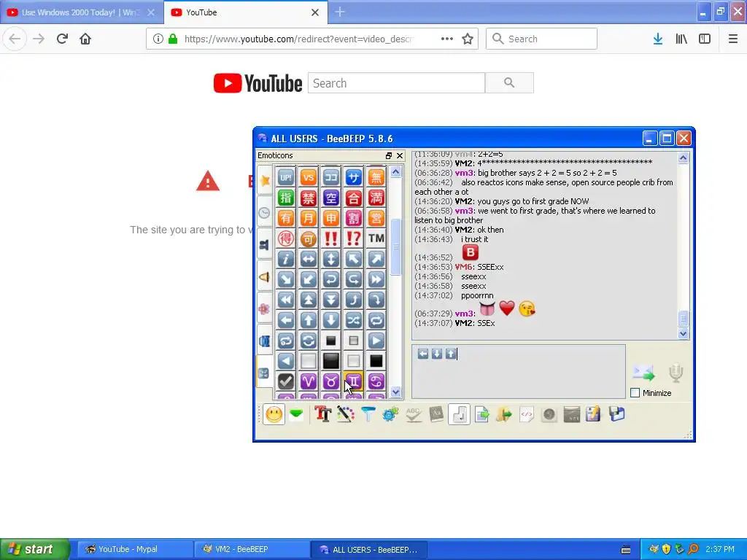Float the Emoticons panel with the undock button
This screenshot has height=560, width=747.
point(389,156)
